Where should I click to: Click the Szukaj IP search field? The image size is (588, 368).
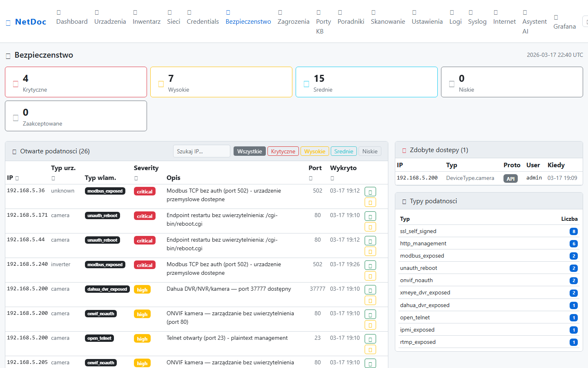[x=201, y=151]
